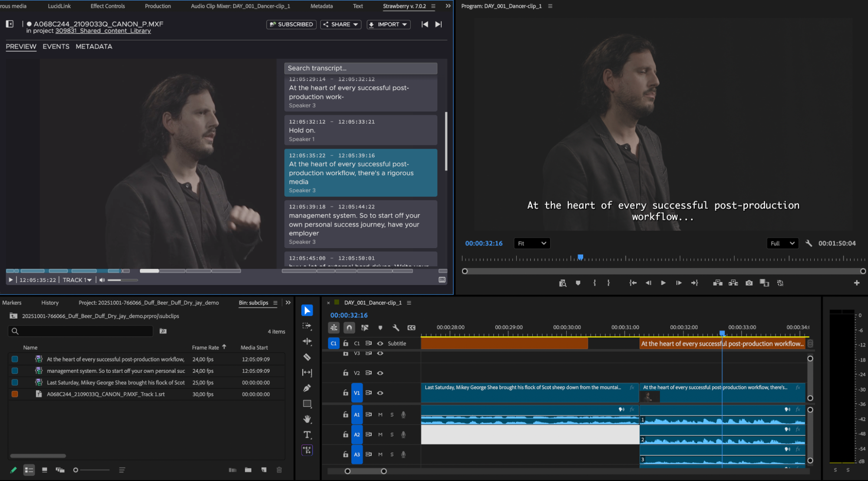Mute audio track A1
The image size is (868, 481).
coord(380,415)
